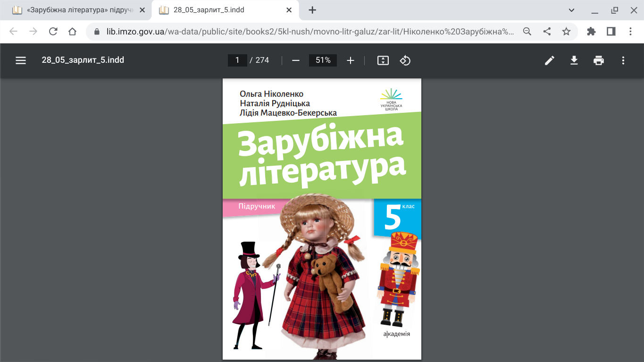Viewport: 644px width, 362px height.
Task: Open the Chrome three-dot menu
Action: (x=631, y=32)
